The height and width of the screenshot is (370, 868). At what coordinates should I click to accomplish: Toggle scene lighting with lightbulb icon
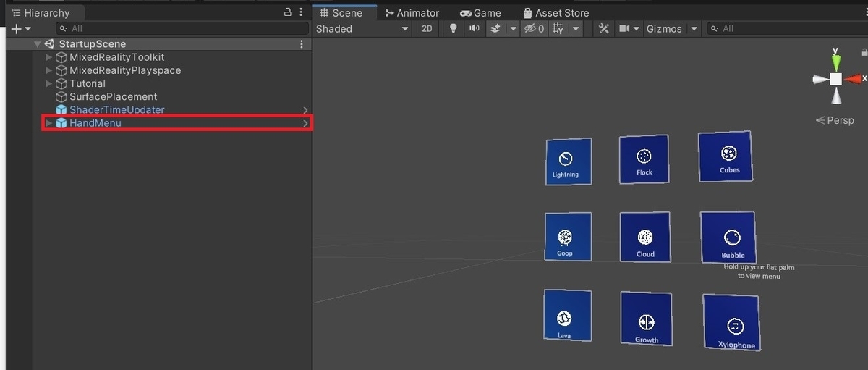click(x=454, y=29)
